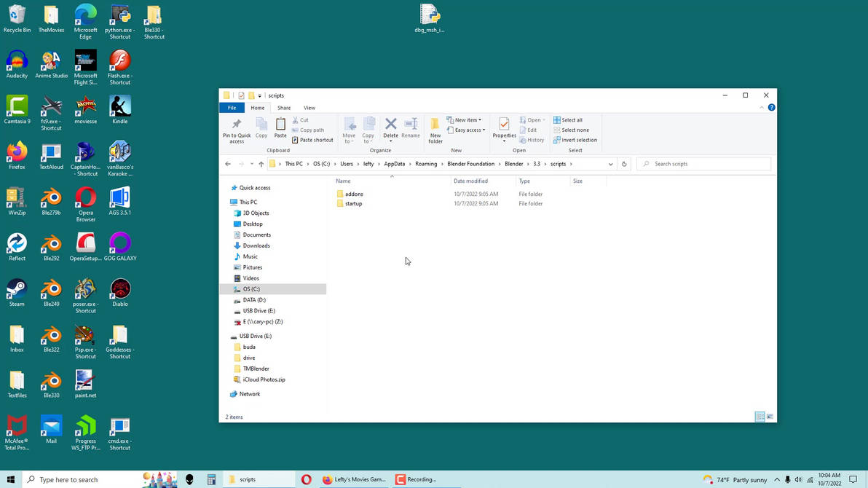868x488 pixels.
Task: Switch to the View ribbon tab
Action: click(x=309, y=108)
